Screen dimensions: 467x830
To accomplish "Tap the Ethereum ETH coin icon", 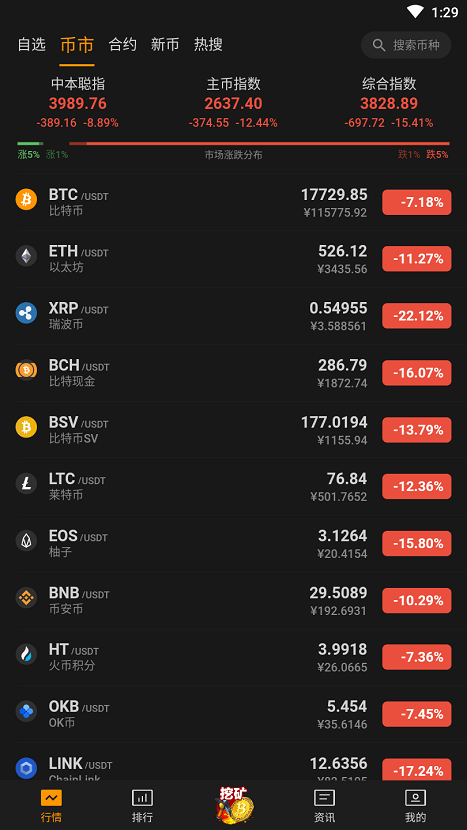I will click(x=26, y=256).
